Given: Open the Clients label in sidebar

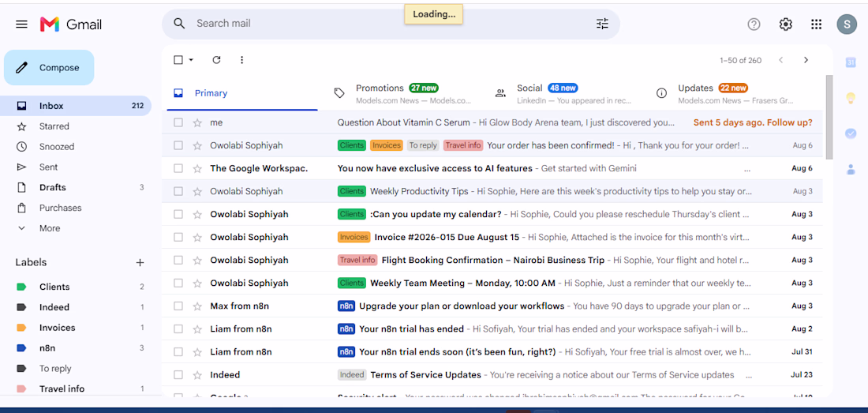Looking at the screenshot, I should [75, 287].
